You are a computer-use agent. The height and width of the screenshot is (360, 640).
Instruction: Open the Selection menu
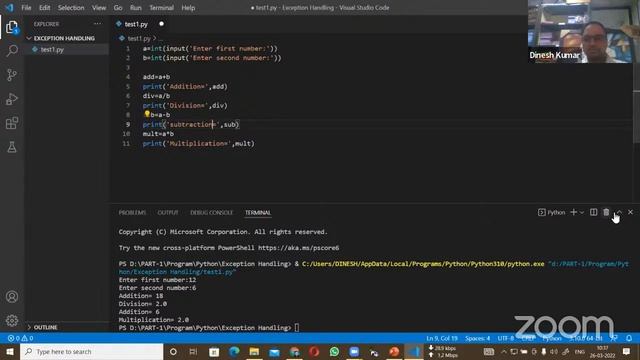pyautogui.click(x=71, y=8)
